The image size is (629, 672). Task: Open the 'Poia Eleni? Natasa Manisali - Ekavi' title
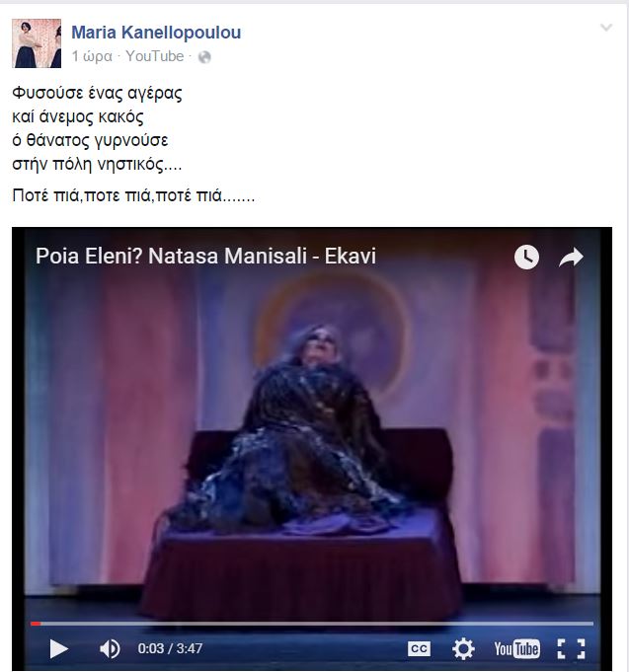[x=205, y=256]
